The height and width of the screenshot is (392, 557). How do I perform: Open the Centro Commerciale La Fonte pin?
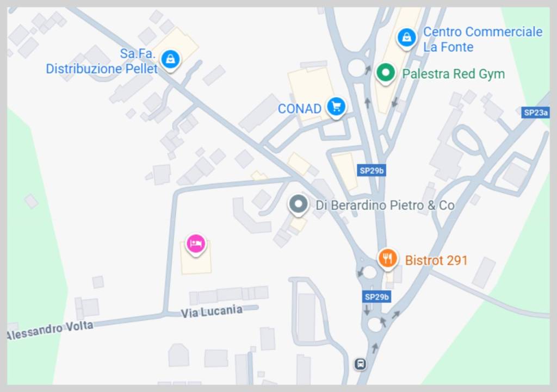pyautogui.click(x=407, y=39)
